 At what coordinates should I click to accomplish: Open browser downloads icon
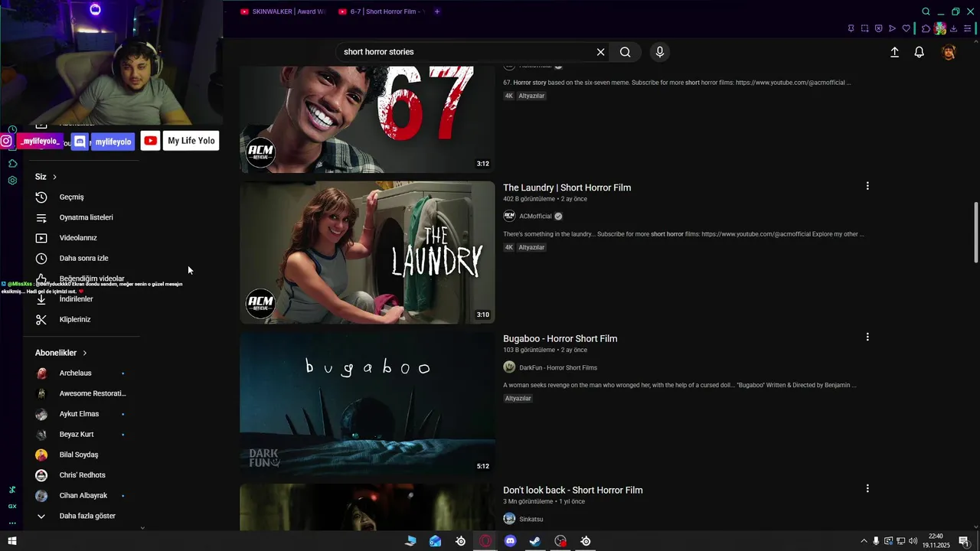954,28
